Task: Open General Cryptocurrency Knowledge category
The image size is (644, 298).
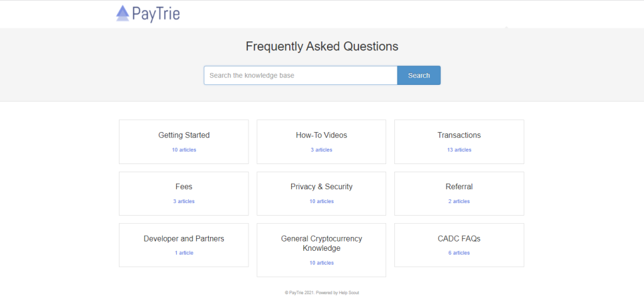Action: coord(321,250)
